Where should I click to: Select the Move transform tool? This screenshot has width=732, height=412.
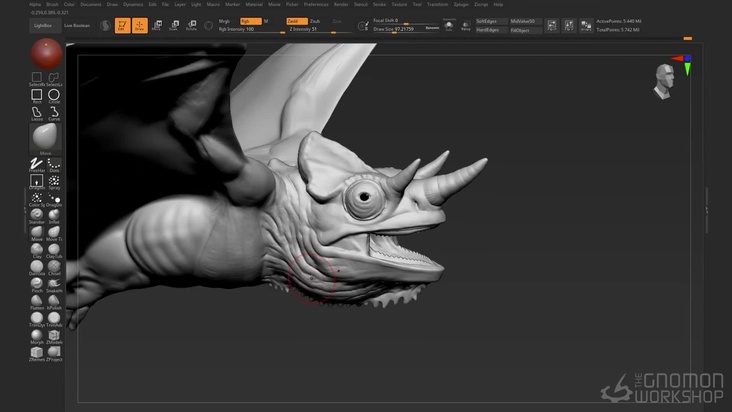click(x=157, y=25)
